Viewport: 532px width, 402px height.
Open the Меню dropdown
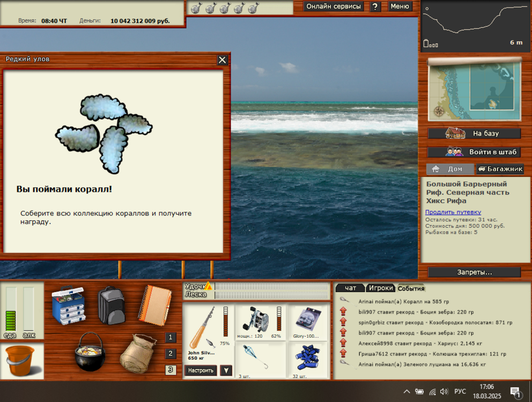[x=400, y=6]
